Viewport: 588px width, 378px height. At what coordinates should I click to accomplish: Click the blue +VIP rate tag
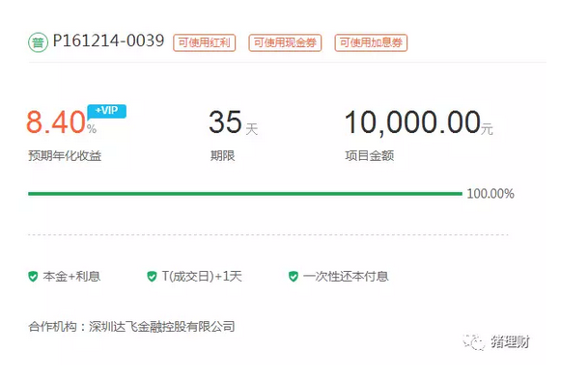[x=107, y=111]
